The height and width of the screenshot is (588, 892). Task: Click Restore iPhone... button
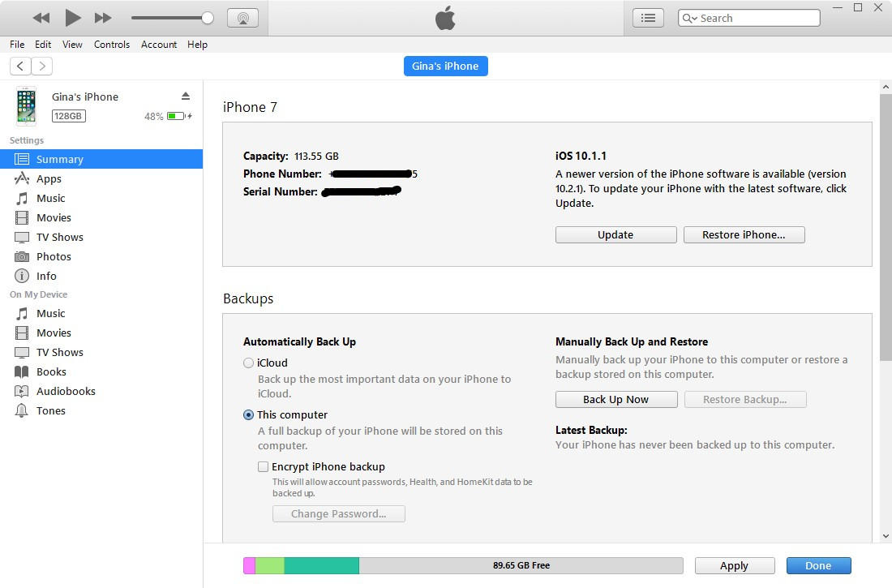[x=744, y=234]
